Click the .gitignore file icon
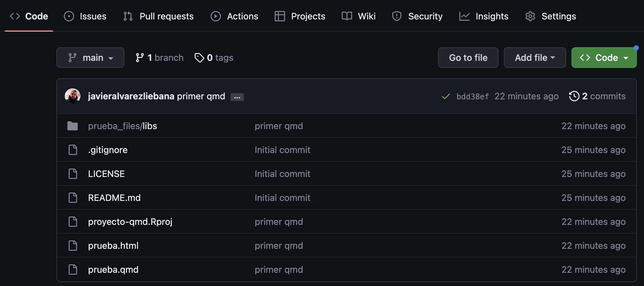 [73, 150]
